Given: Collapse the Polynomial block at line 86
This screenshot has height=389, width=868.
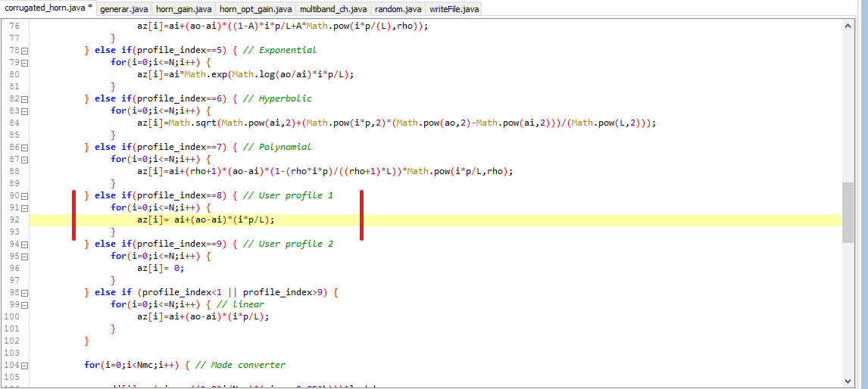Looking at the screenshot, I should (x=24, y=148).
